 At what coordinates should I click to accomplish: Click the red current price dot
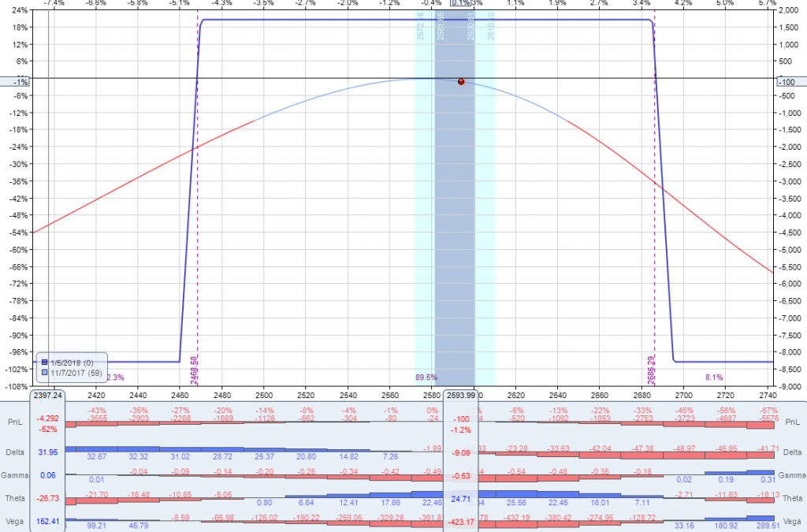(461, 81)
